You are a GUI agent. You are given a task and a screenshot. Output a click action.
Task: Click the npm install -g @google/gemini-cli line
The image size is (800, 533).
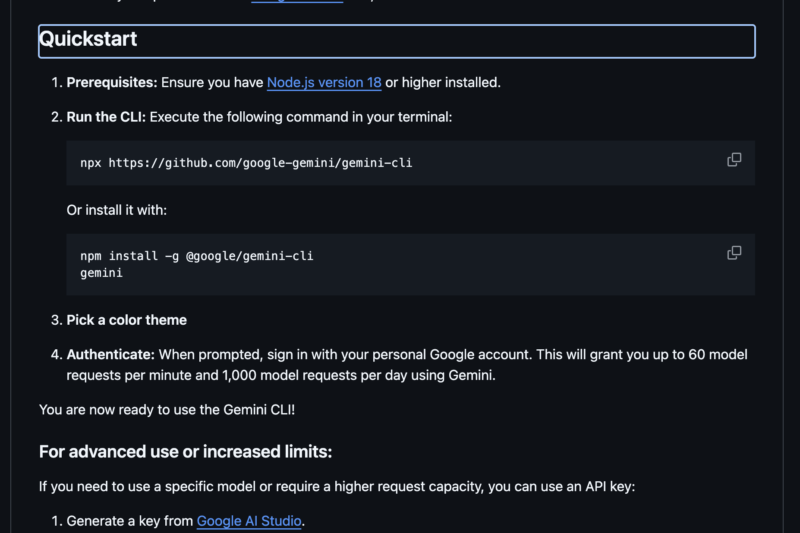(196, 256)
